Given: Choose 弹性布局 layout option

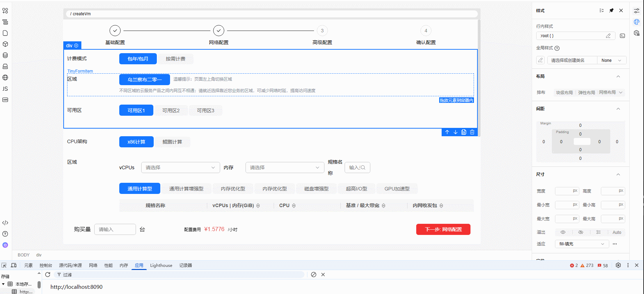Looking at the screenshot, I should pyautogui.click(x=587, y=92).
